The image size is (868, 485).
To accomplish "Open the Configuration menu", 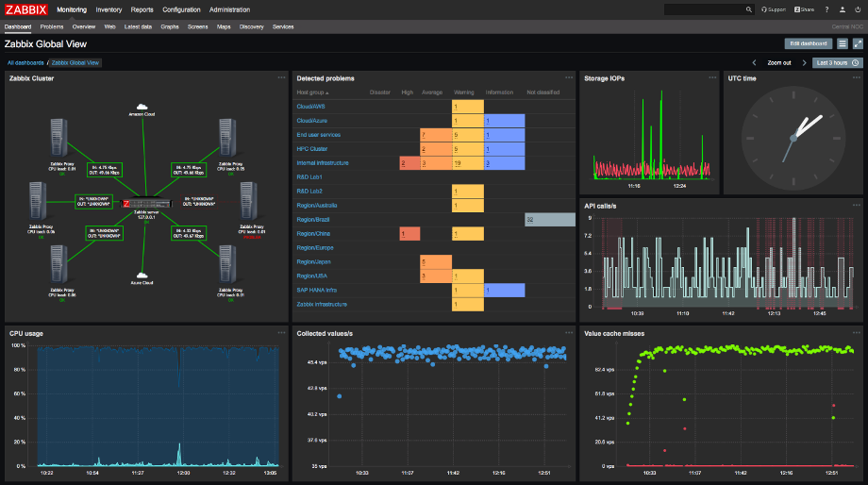I will 181,9.
